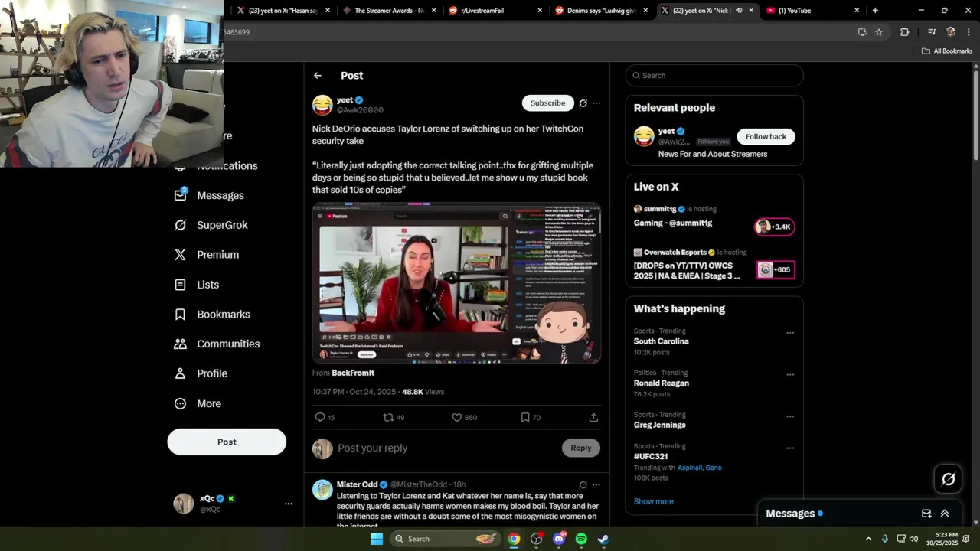
Task: Open the Grok icon on yeet's post
Action: tap(583, 103)
